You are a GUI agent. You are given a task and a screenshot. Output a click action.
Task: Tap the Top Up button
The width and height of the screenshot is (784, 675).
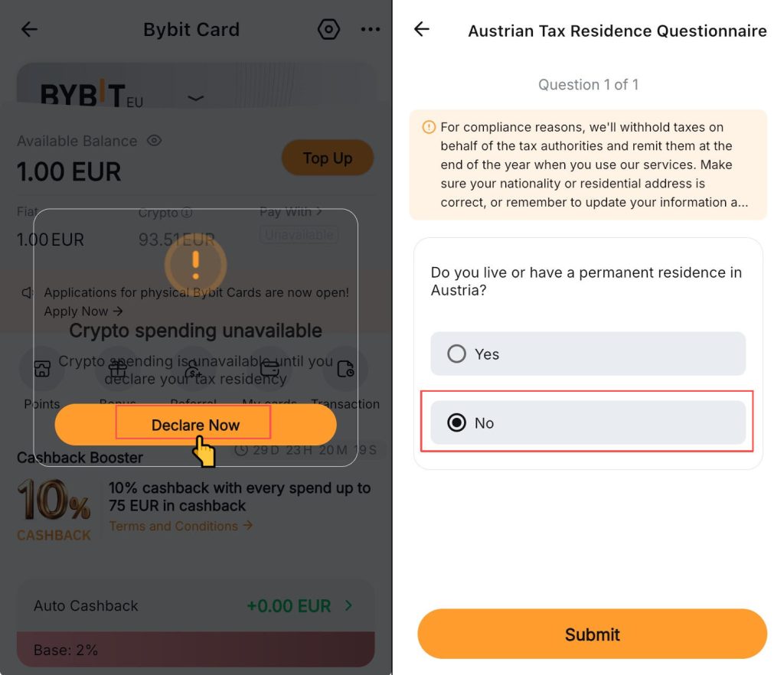(x=327, y=158)
